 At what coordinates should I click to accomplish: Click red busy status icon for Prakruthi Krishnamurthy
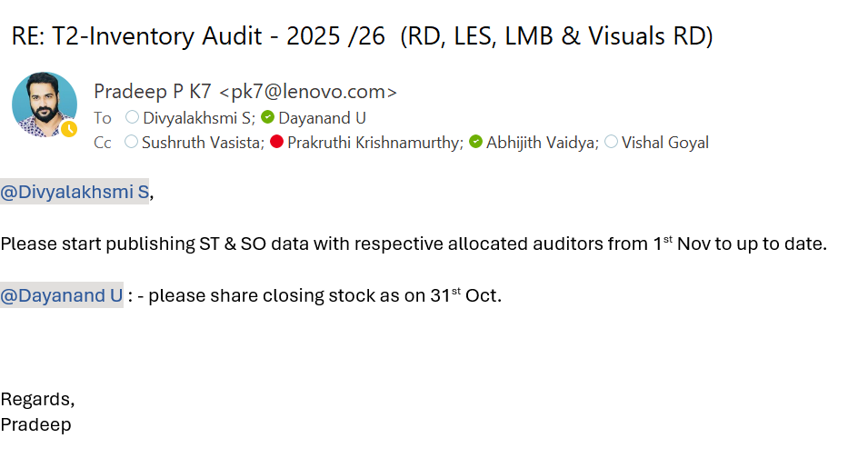276,142
